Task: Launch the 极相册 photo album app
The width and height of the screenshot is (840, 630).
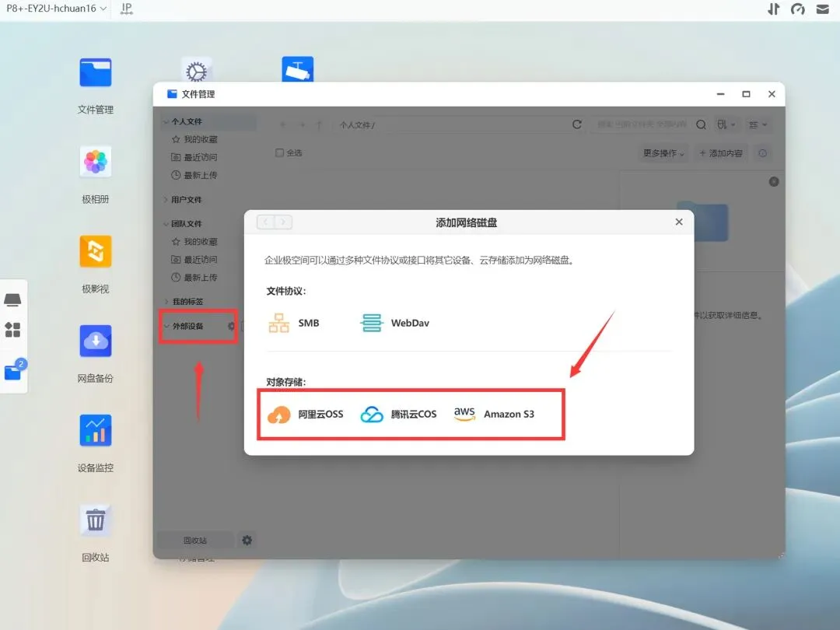Action: coord(96,162)
